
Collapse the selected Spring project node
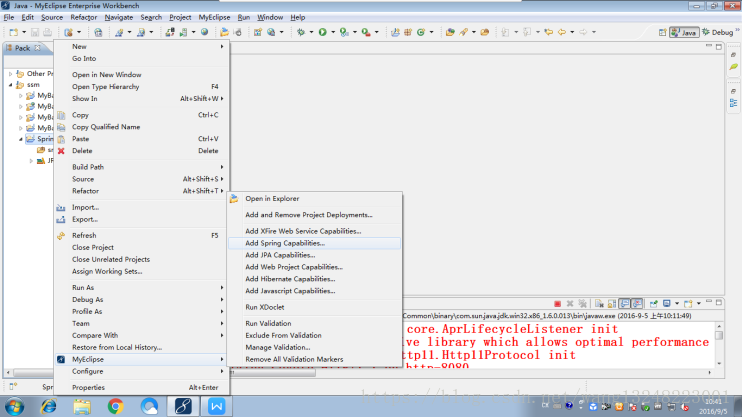(x=21, y=139)
